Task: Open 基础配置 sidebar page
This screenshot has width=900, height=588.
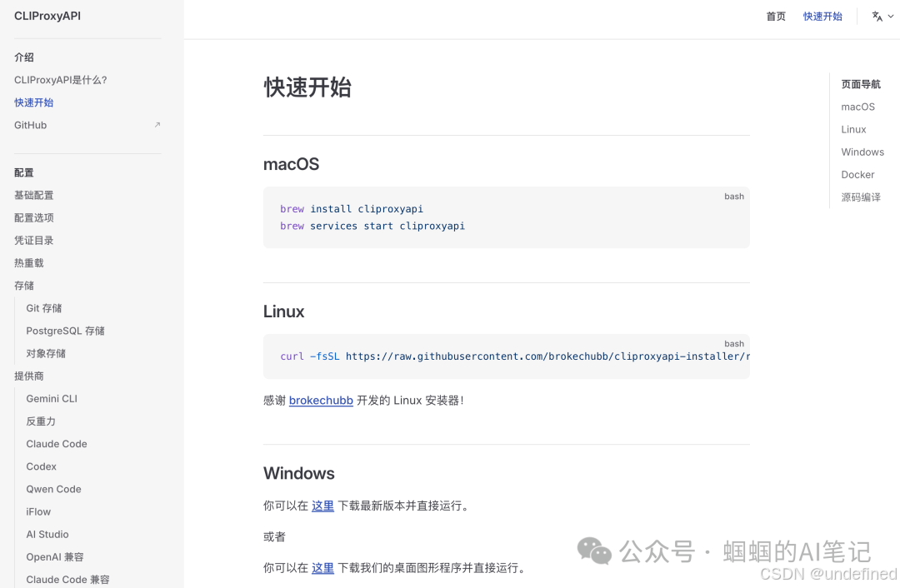Action: point(34,195)
